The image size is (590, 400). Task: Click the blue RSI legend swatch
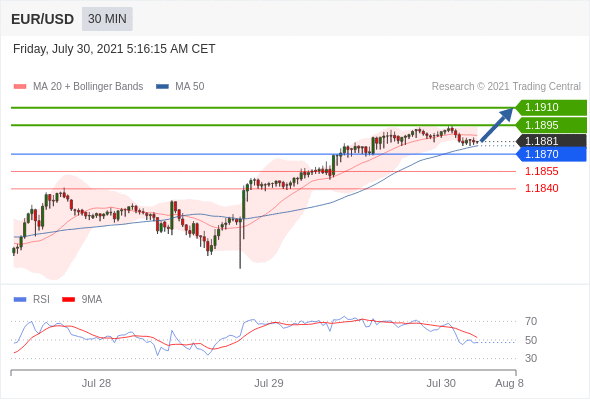click(x=20, y=300)
